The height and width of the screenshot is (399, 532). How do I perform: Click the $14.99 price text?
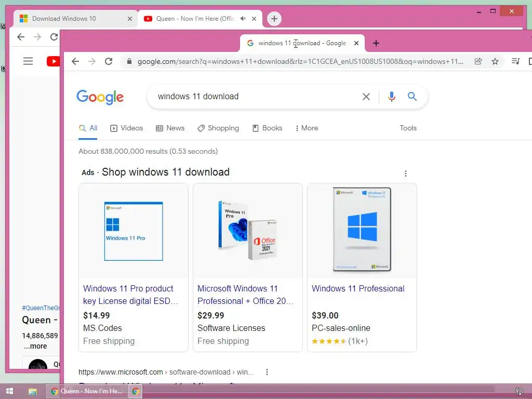(x=96, y=315)
